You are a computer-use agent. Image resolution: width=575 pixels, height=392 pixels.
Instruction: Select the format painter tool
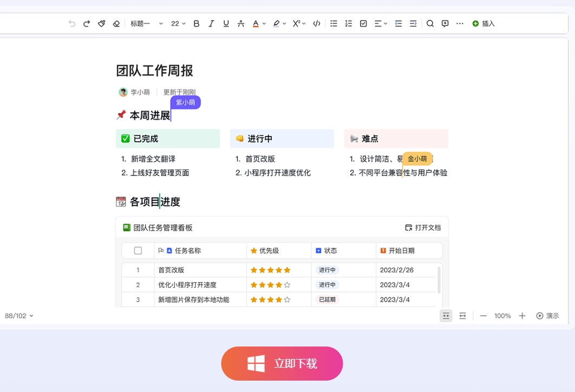pos(102,23)
